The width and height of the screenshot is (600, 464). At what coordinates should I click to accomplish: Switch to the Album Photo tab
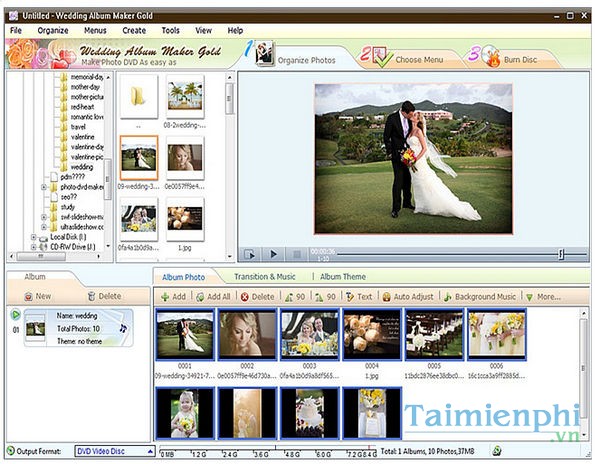[183, 277]
